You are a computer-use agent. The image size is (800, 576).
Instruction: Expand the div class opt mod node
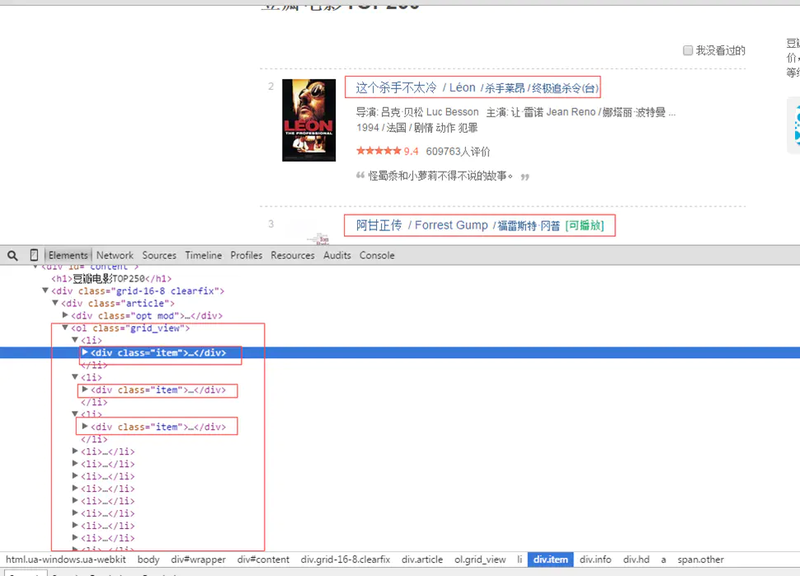[x=65, y=316]
